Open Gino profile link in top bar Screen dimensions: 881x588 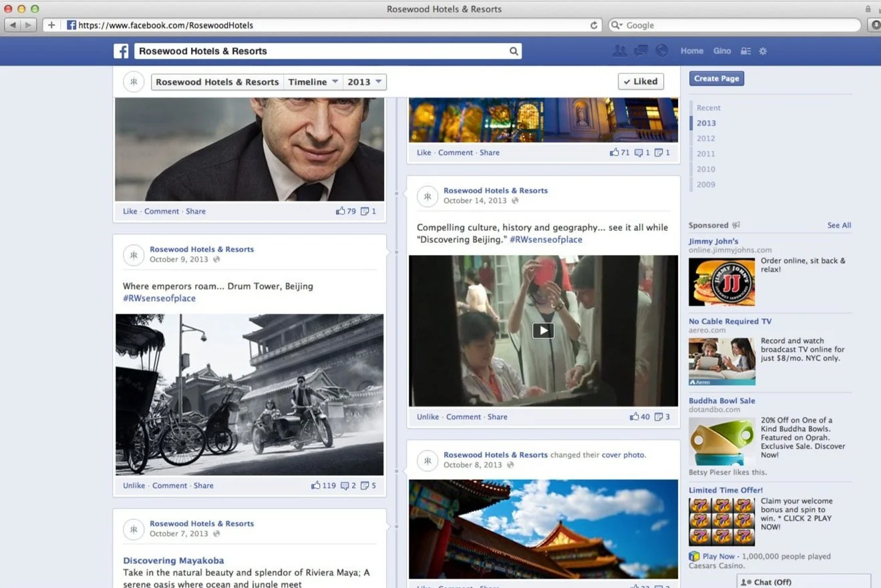point(722,51)
